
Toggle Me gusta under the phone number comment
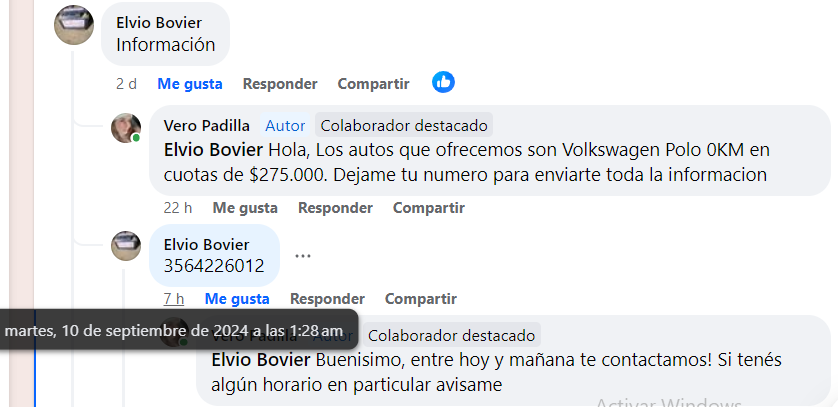pyautogui.click(x=237, y=299)
